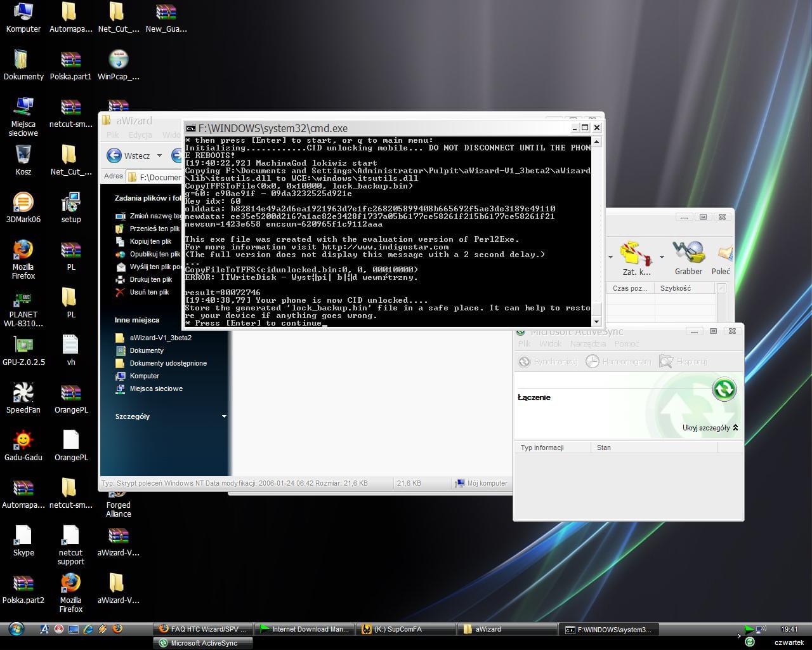Click Typ informacji column header in ActiveSync
This screenshot has height=650, width=812.
click(x=553, y=448)
